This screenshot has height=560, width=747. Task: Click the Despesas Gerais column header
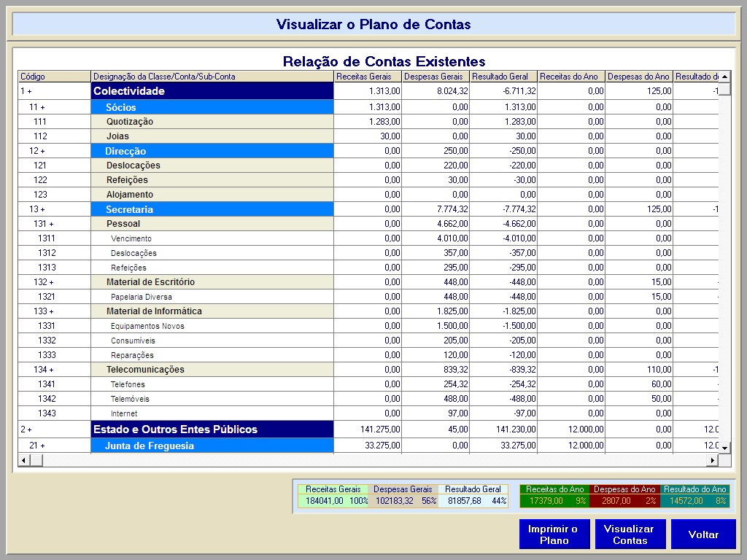pos(436,77)
